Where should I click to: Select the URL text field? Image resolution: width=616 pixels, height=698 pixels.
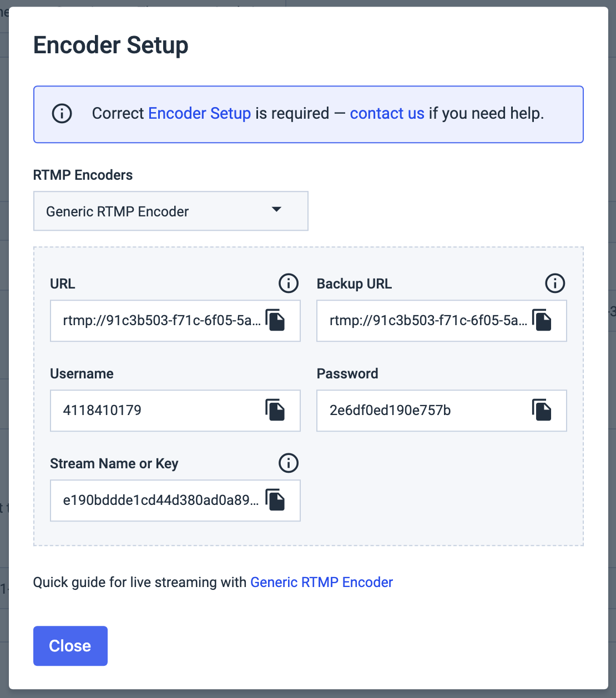tap(155, 320)
